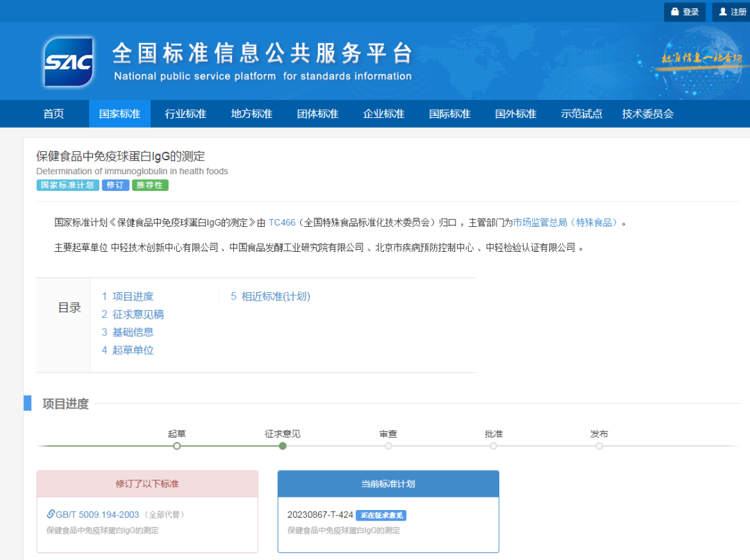
Task: Go to 团体标准 section
Action: (317, 114)
